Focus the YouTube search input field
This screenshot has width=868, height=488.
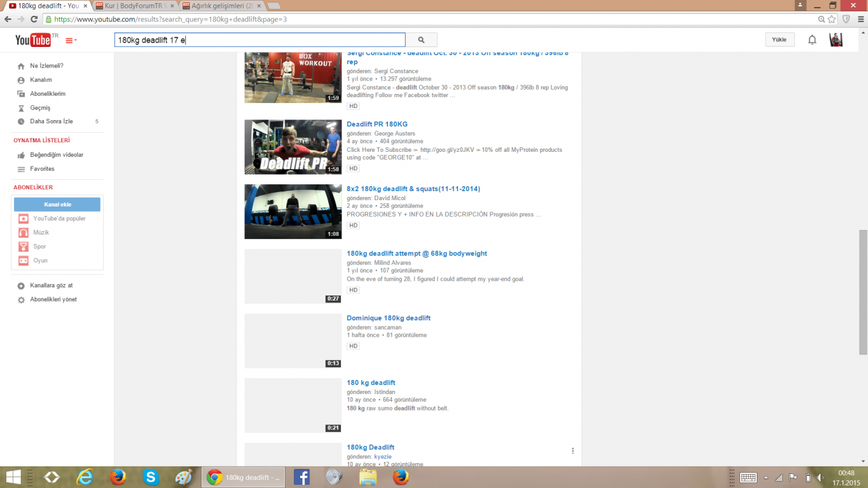click(259, 40)
